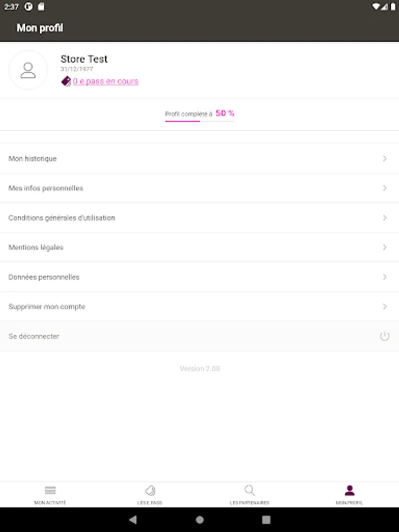Click the e.pass ticket icon

click(66, 82)
